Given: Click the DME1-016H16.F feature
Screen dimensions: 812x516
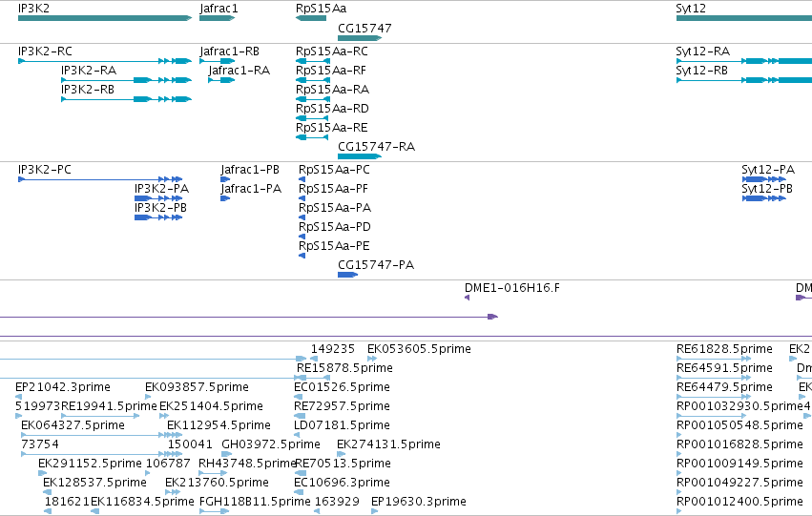Looking at the screenshot, I should pos(468,298).
